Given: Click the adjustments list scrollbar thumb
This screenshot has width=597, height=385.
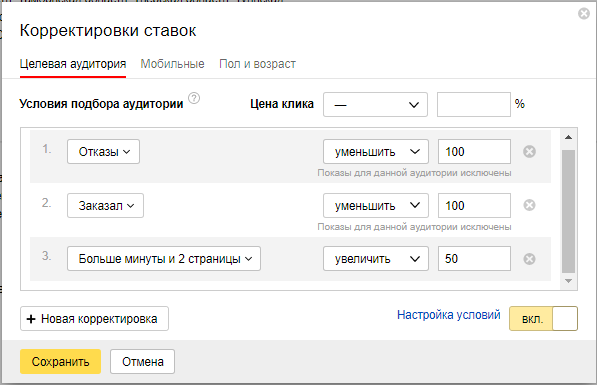Looking at the screenshot, I should (x=568, y=211).
